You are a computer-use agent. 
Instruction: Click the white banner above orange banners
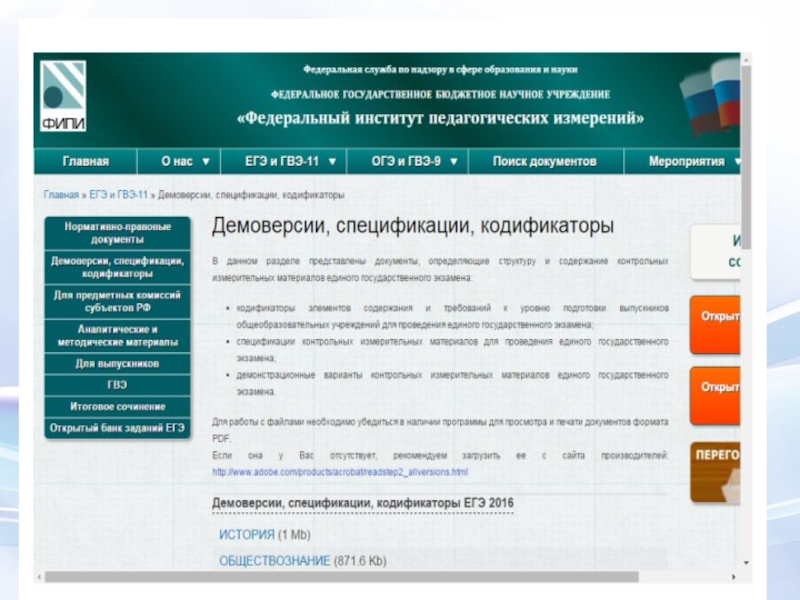point(715,252)
